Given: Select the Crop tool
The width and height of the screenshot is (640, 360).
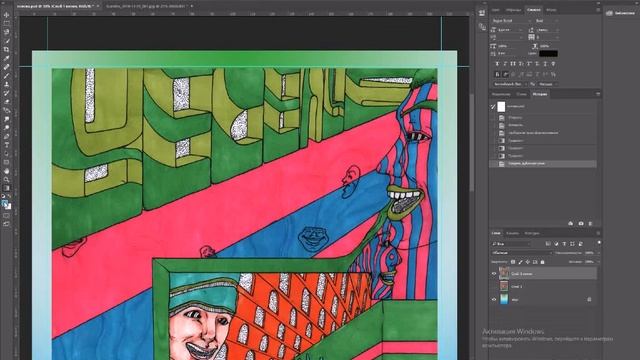Looking at the screenshot, I should click(x=7, y=49).
